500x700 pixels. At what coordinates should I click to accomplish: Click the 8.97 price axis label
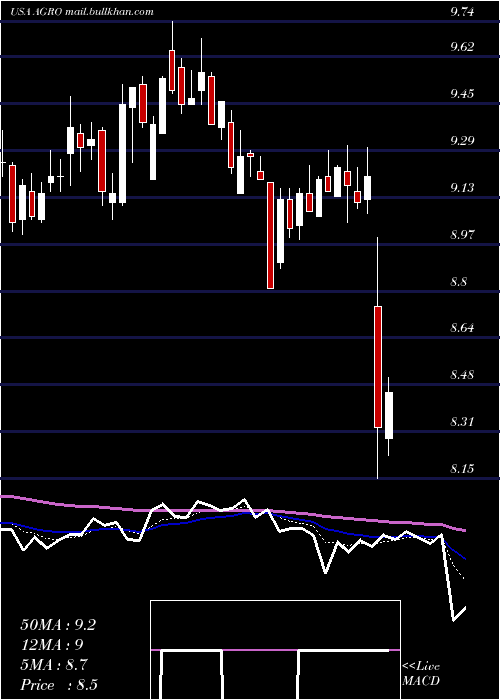(462, 234)
